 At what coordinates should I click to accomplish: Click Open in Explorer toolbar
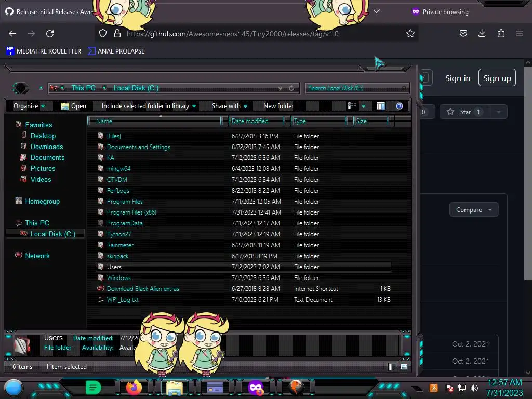[73, 106]
